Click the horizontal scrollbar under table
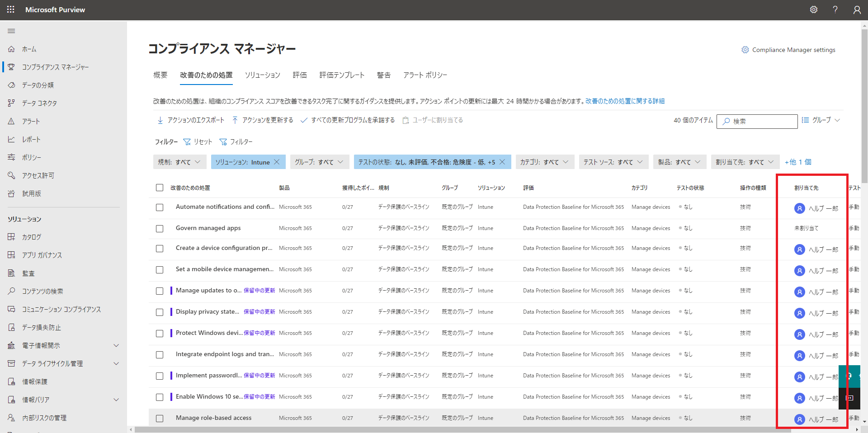The width and height of the screenshot is (868, 433). [463, 430]
